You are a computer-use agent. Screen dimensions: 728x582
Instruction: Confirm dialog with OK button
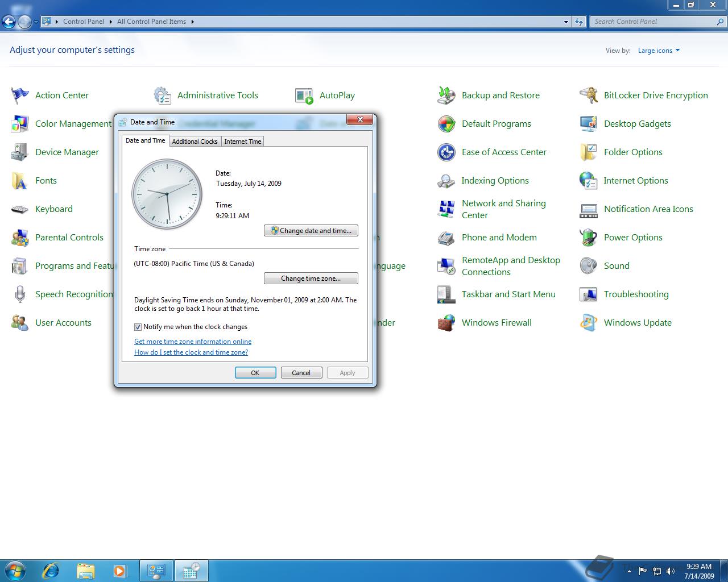[255, 373]
